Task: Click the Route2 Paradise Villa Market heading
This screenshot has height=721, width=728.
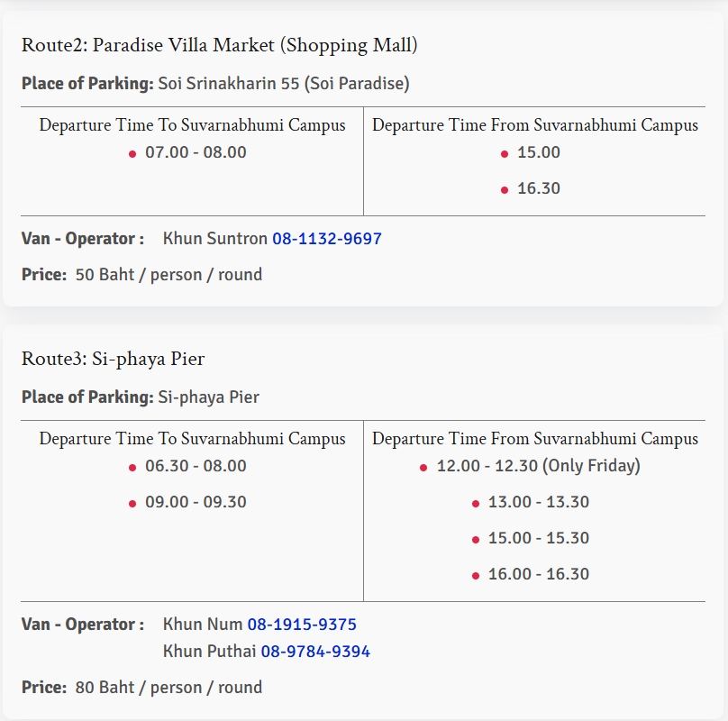Action: tap(220, 45)
